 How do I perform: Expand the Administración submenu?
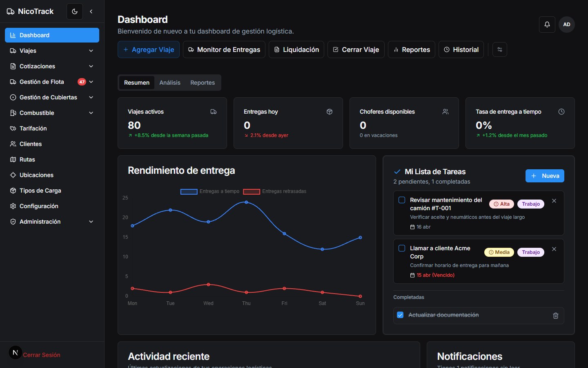52,222
